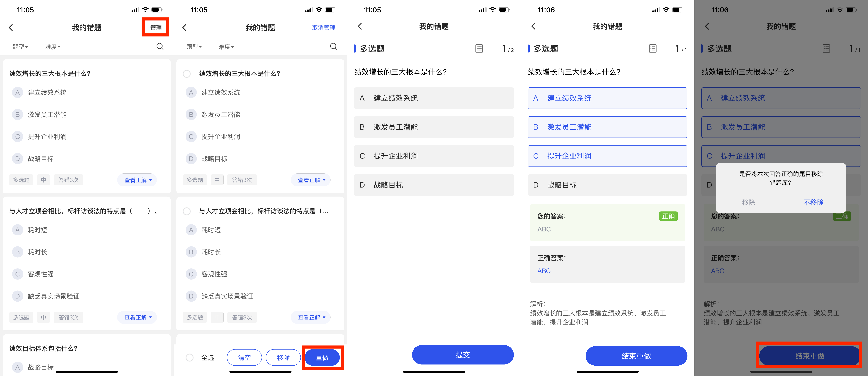This screenshot has height=376, width=868.
Task: Open the 题型 filter on the 管理 screen
Action: point(20,47)
